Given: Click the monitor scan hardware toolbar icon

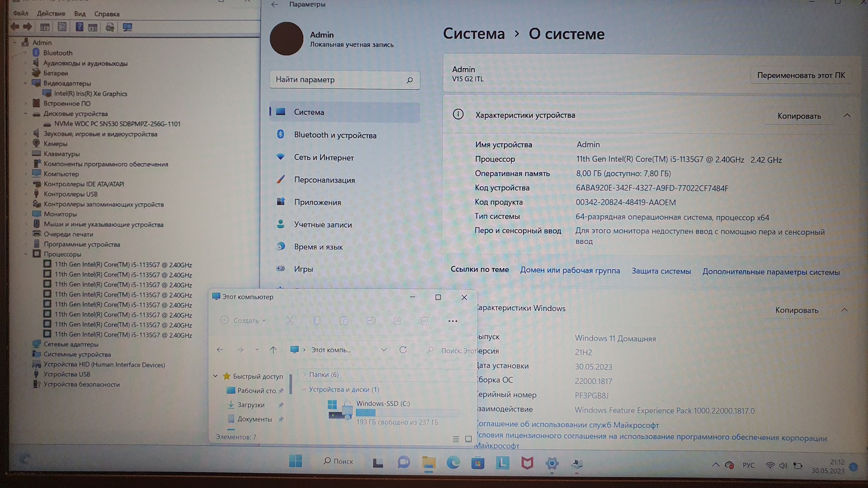Looking at the screenshot, I should pos(128,28).
